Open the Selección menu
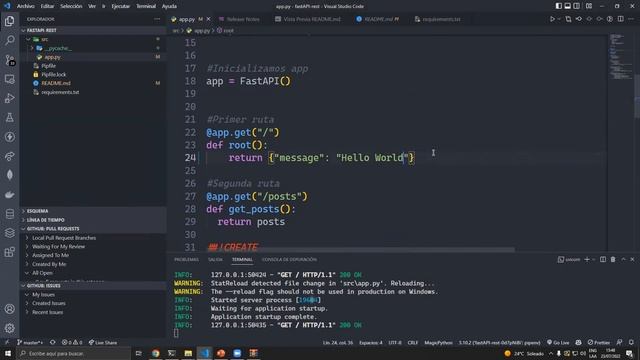Image resolution: width=640 pixels, height=360 pixels. (x=71, y=6)
